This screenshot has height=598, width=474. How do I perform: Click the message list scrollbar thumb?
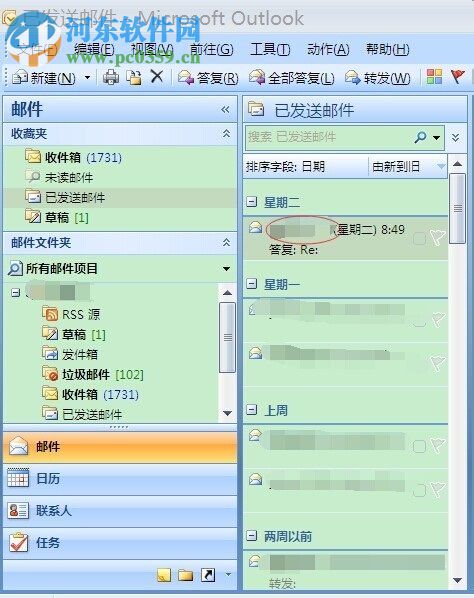[457, 208]
